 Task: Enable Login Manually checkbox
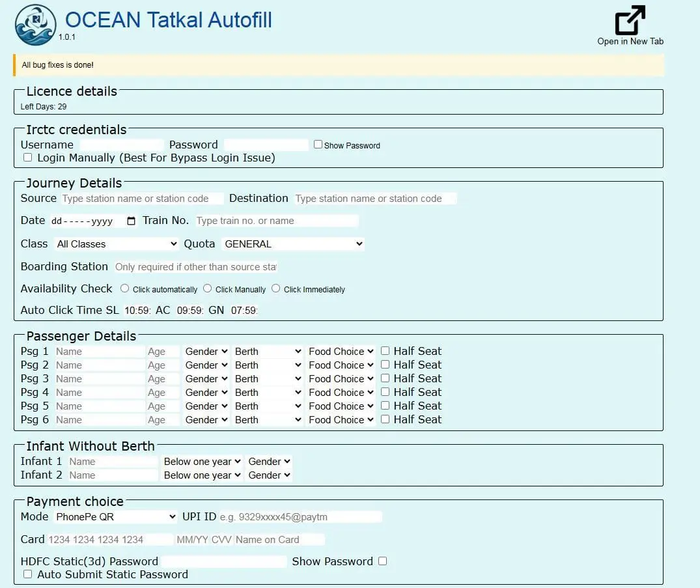[x=28, y=157]
